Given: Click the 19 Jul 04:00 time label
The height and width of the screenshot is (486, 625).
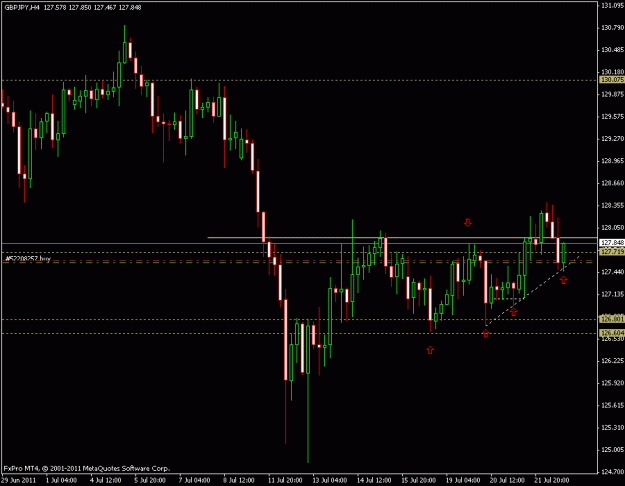Looking at the screenshot, I should pos(463,480).
